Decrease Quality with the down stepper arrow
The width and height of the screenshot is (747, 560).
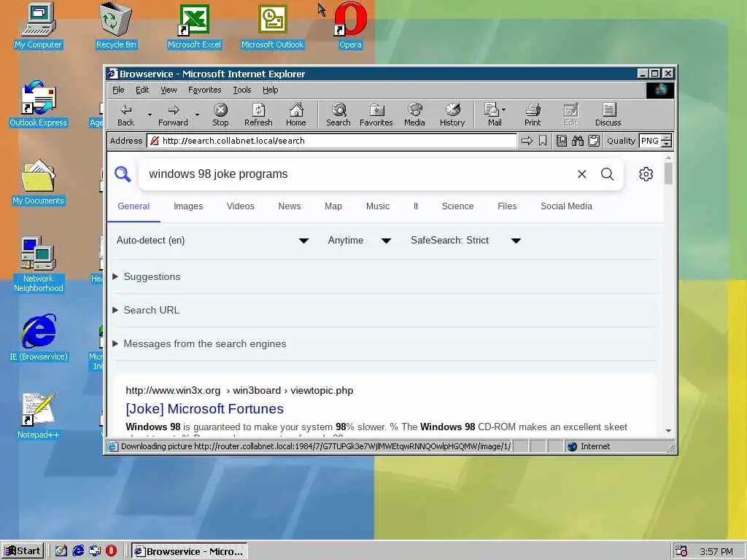point(667,144)
